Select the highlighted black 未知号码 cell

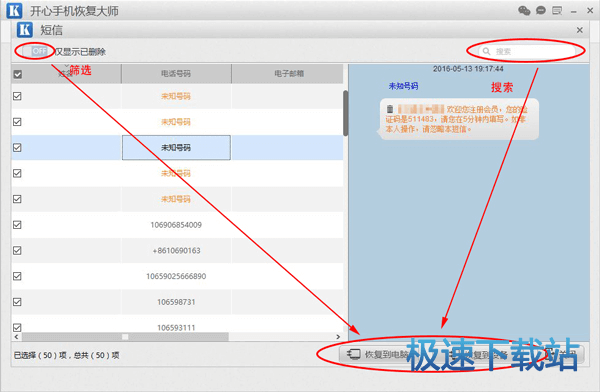[x=176, y=147]
